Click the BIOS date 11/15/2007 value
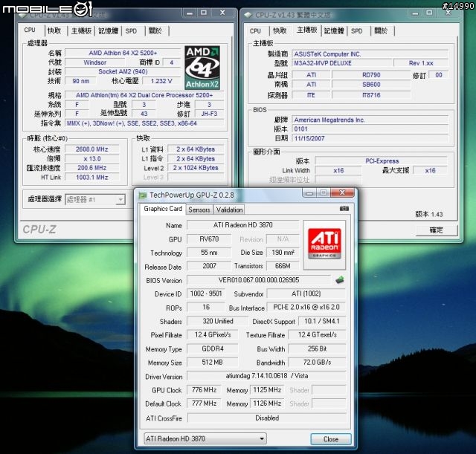Image resolution: width=476 pixels, height=454 pixels. click(x=370, y=138)
